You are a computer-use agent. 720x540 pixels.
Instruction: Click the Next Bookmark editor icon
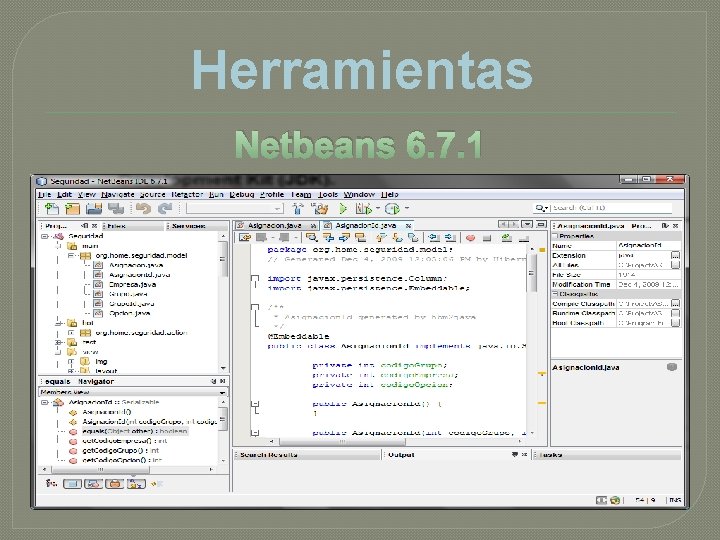point(397,237)
